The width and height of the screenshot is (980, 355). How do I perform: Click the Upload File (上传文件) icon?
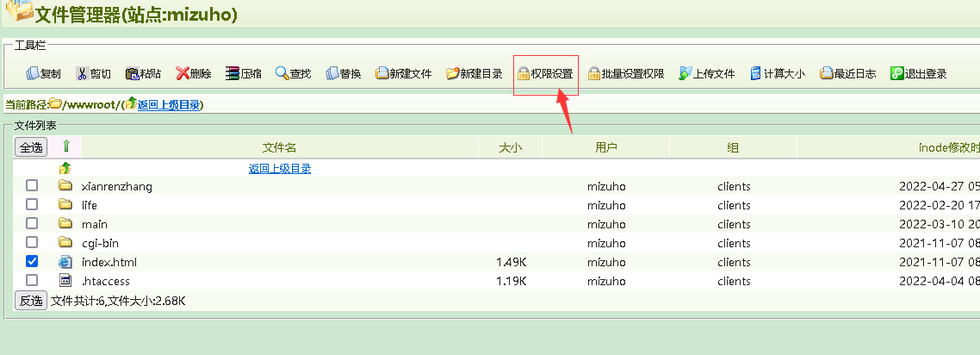pyautogui.click(x=685, y=74)
